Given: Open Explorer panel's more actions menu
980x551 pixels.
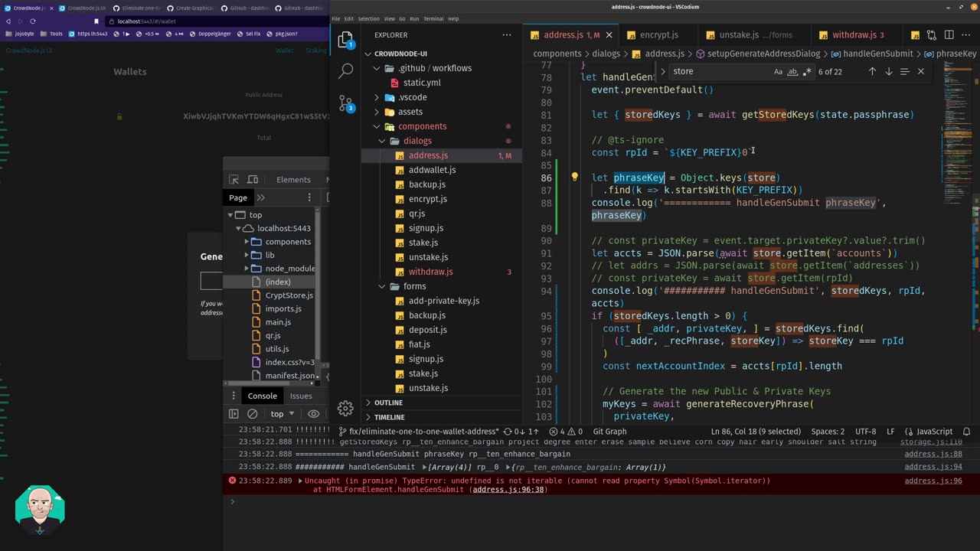Looking at the screenshot, I should (507, 35).
